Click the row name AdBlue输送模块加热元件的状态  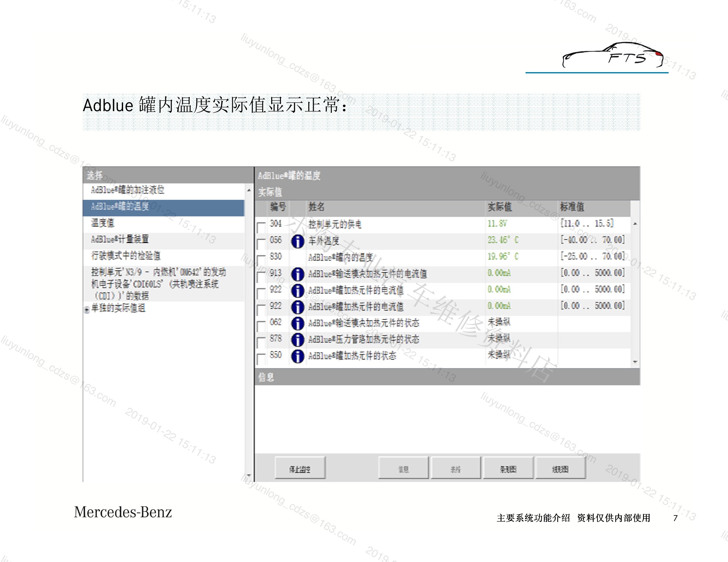point(364,323)
